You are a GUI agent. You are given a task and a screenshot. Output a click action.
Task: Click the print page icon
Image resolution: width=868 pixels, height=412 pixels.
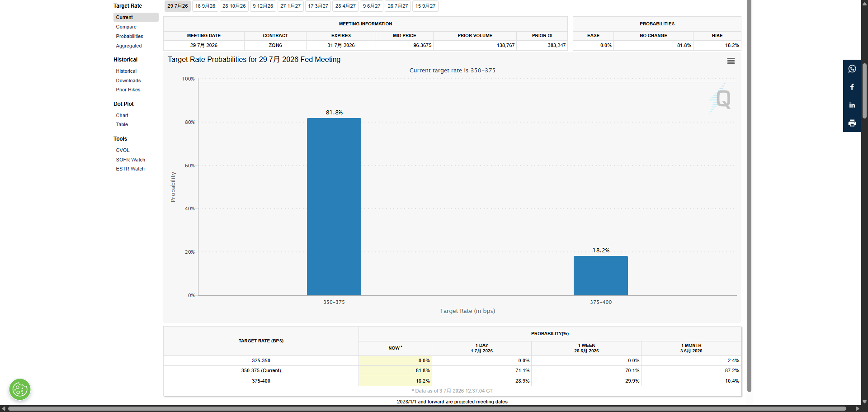[852, 123]
